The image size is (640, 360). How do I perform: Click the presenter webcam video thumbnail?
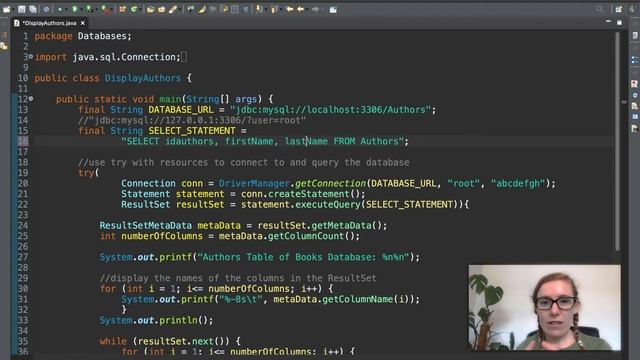click(x=544, y=307)
